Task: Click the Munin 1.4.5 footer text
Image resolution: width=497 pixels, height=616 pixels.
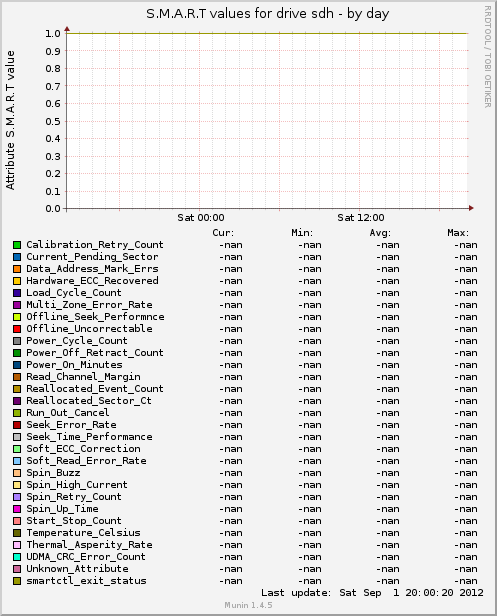Action: 248,605
